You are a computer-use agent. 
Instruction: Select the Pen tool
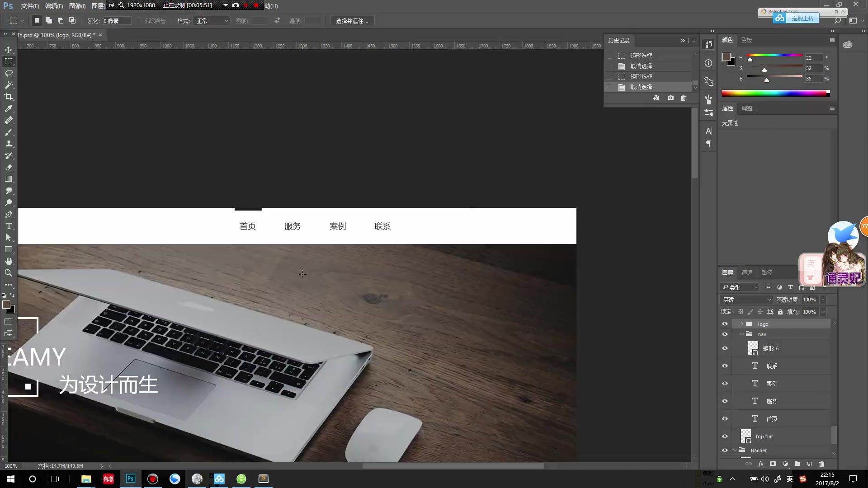(x=9, y=214)
